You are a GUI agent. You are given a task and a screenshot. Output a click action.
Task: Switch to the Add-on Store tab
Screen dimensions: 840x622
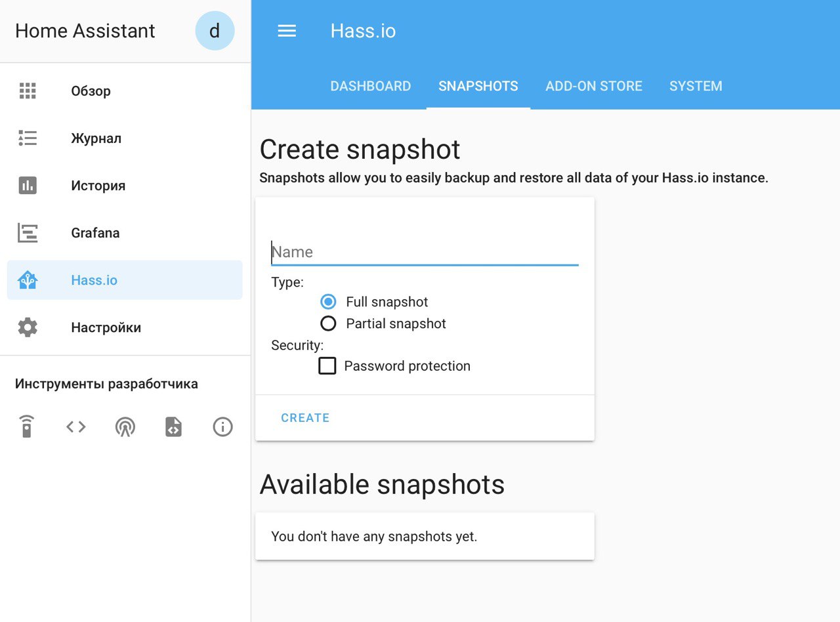[594, 86]
